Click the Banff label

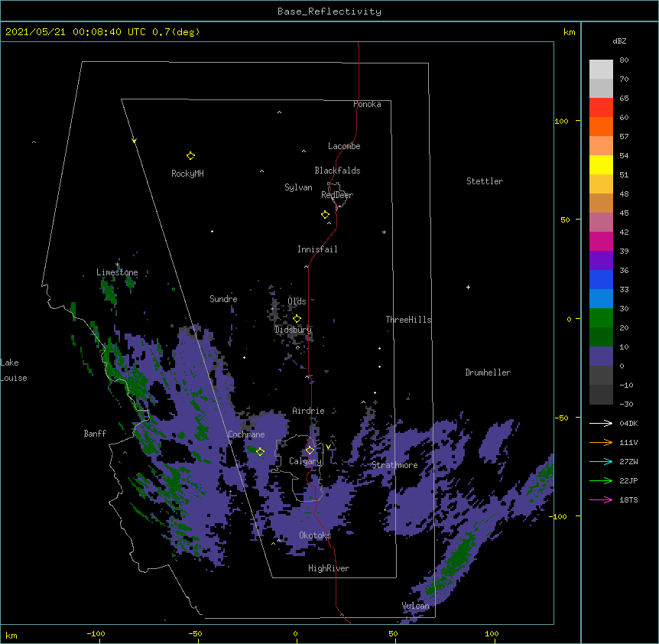[x=95, y=434]
